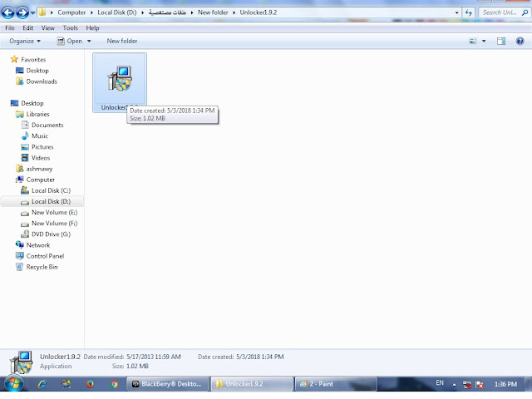
Task: Open the View menu
Action: pyautogui.click(x=48, y=27)
